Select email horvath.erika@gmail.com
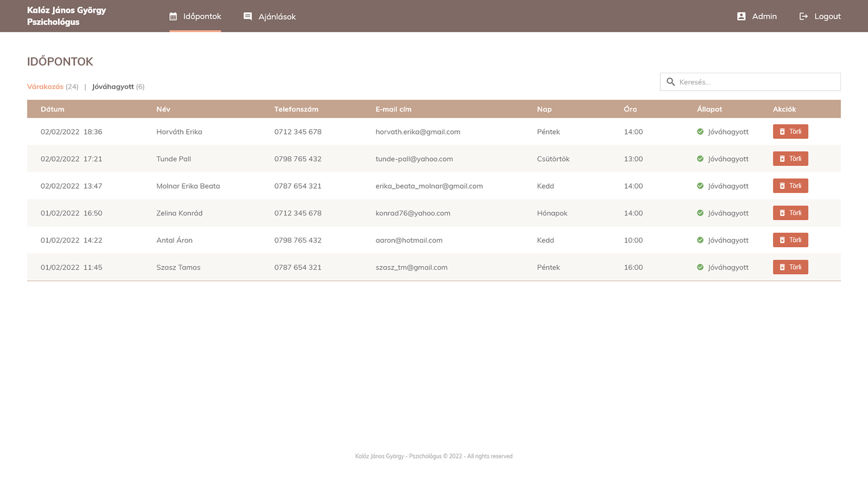The height and width of the screenshot is (479, 868). 418,132
